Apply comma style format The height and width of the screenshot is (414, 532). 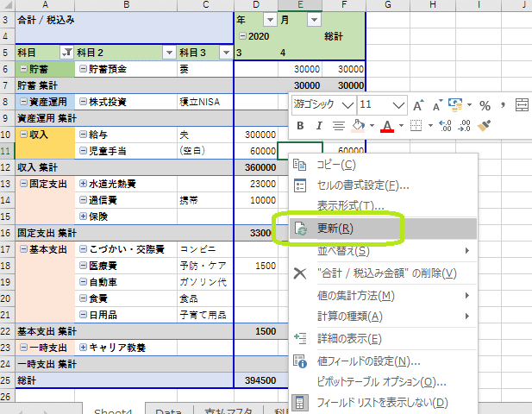503,105
